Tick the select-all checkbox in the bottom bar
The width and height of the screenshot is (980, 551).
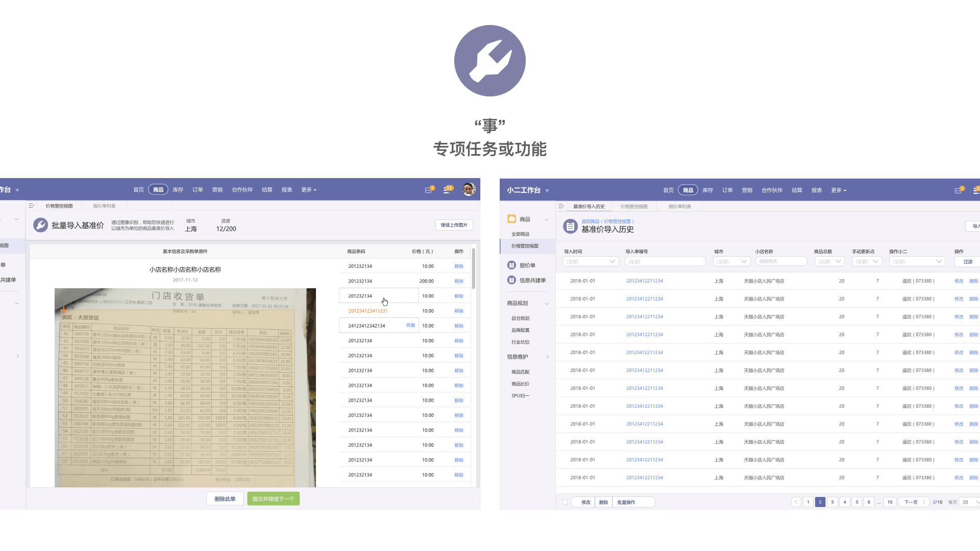(565, 503)
